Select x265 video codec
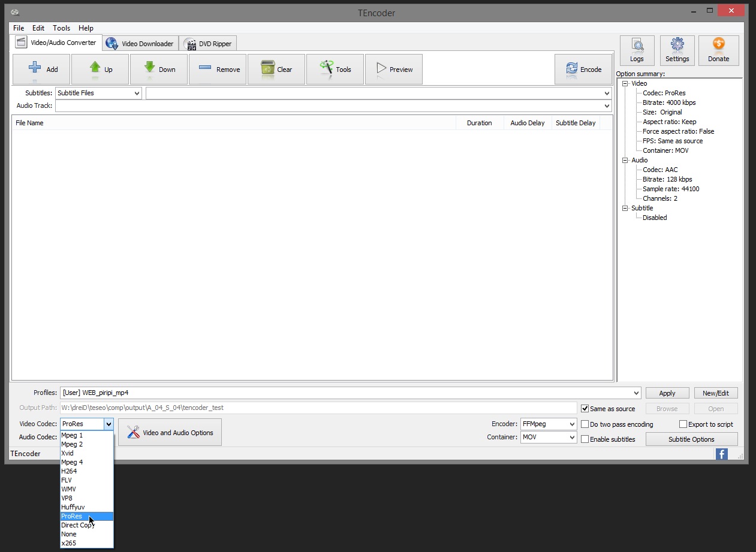 click(86, 543)
